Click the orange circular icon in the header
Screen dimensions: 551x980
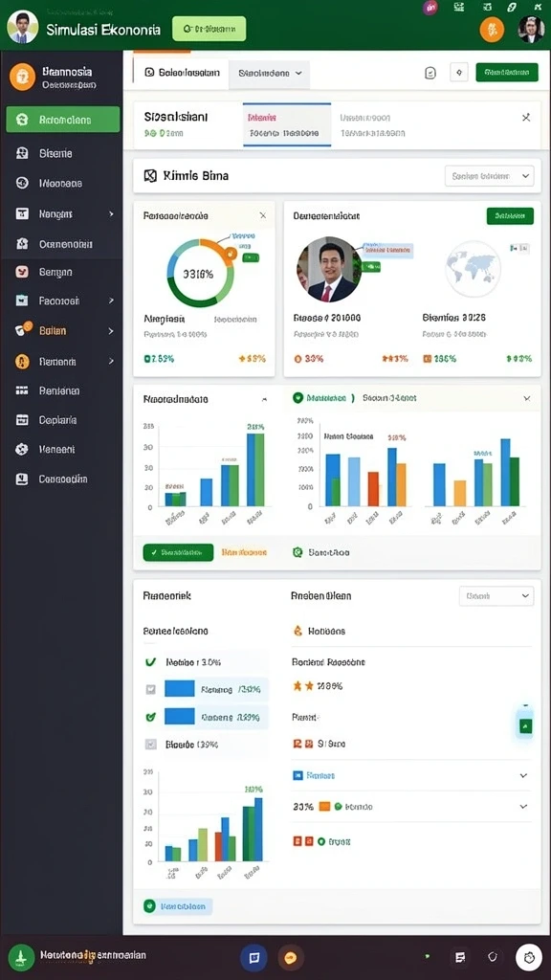(491, 30)
